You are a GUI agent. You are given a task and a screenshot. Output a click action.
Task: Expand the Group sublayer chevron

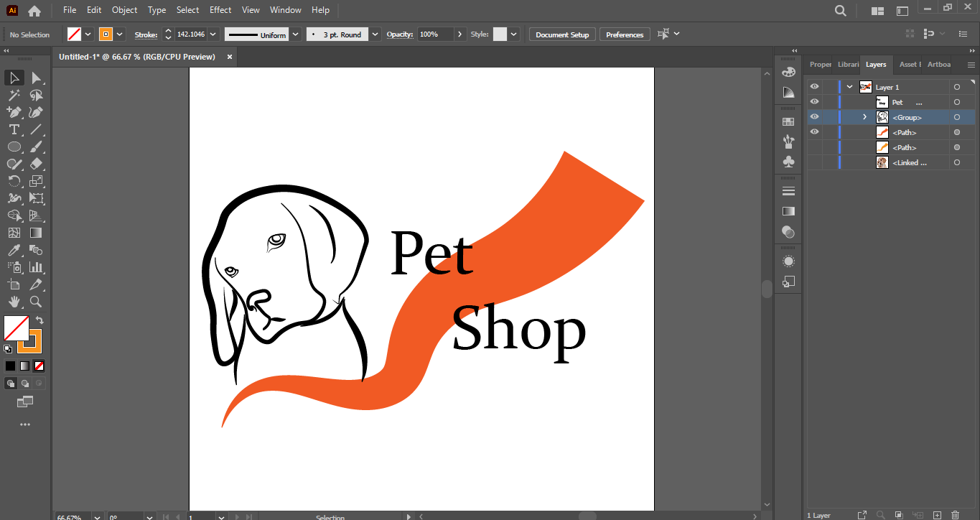click(x=864, y=117)
